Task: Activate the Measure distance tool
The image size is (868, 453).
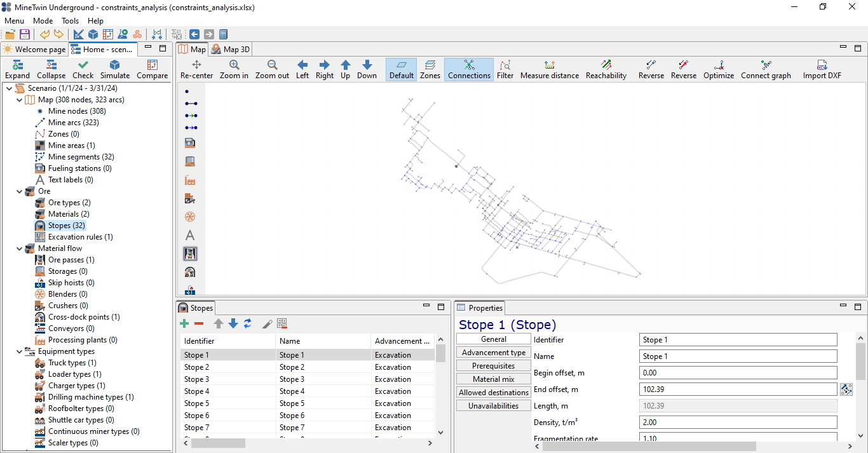Action: (550, 69)
